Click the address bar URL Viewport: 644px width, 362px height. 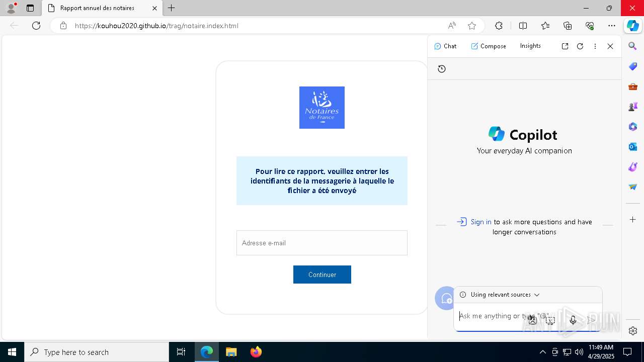[x=156, y=26]
